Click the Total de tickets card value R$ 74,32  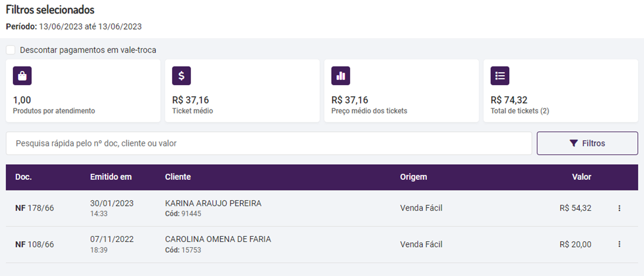click(509, 100)
